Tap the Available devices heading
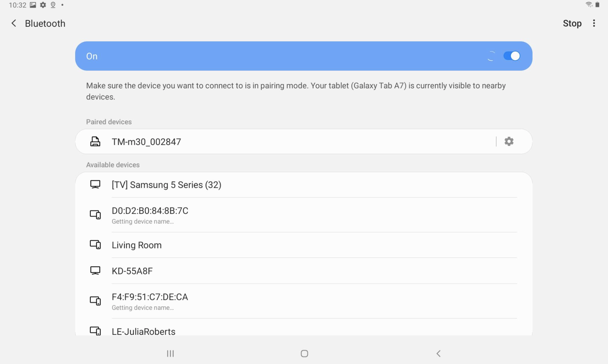 113,165
